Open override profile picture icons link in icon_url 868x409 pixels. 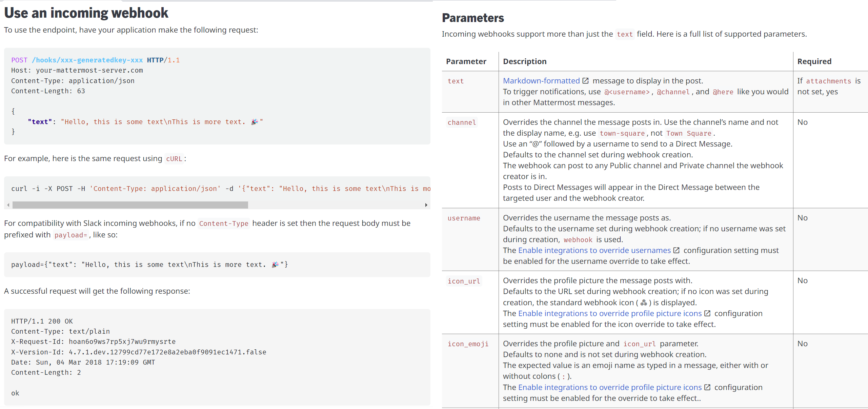pos(610,313)
